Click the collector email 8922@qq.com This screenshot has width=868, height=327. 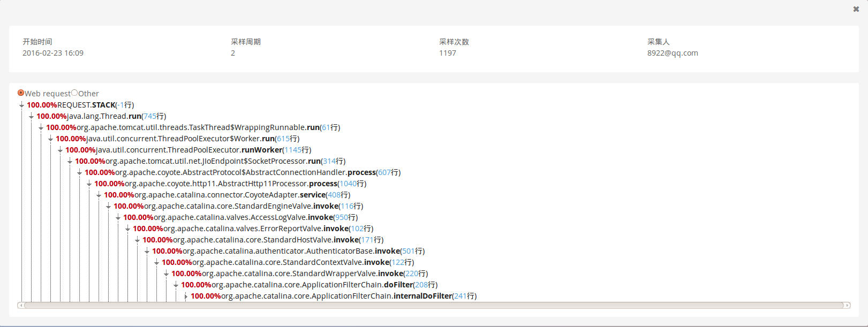tap(673, 53)
